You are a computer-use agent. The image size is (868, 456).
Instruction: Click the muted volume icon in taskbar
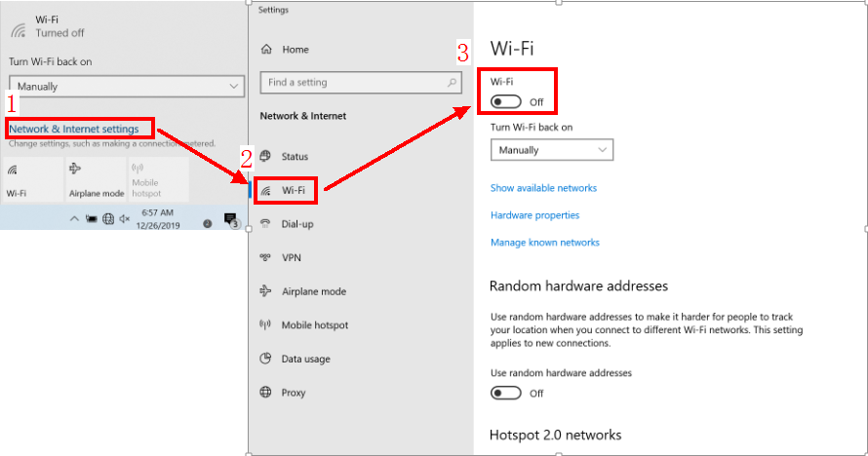pos(125,220)
